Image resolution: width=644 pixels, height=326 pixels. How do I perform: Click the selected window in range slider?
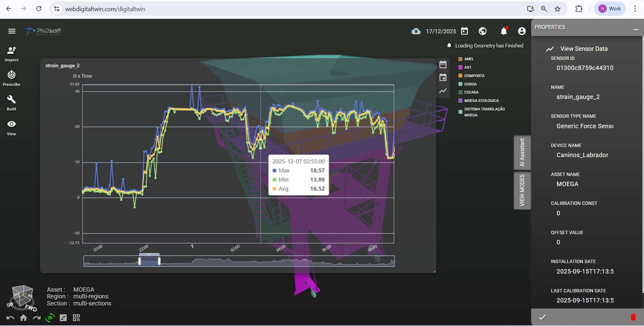tap(149, 261)
